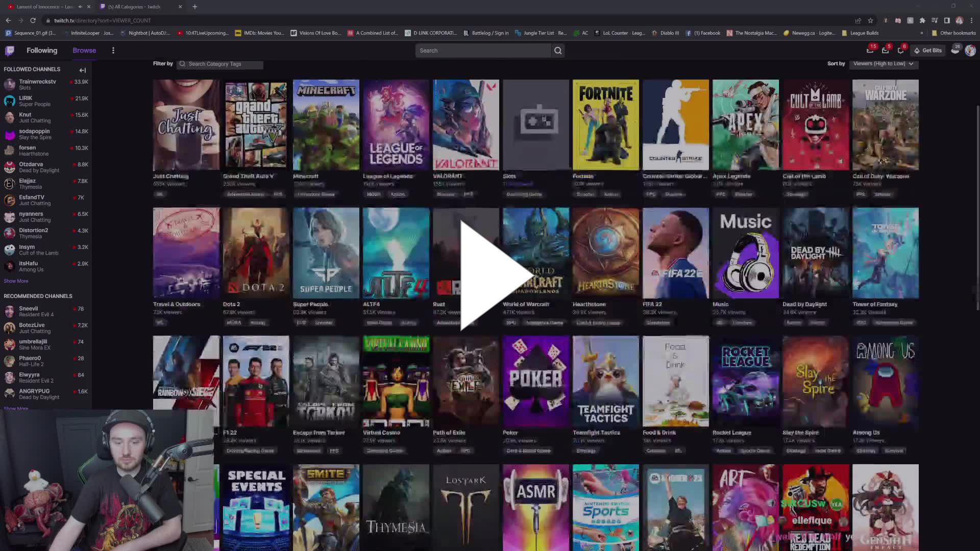Type in the Search Category Tags field
Screen dimensions: 980x551
point(220,64)
